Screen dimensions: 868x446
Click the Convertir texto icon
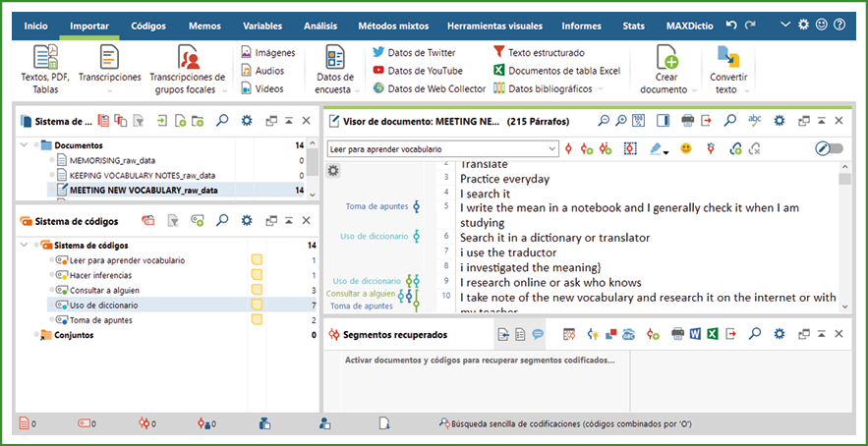point(727,59)
